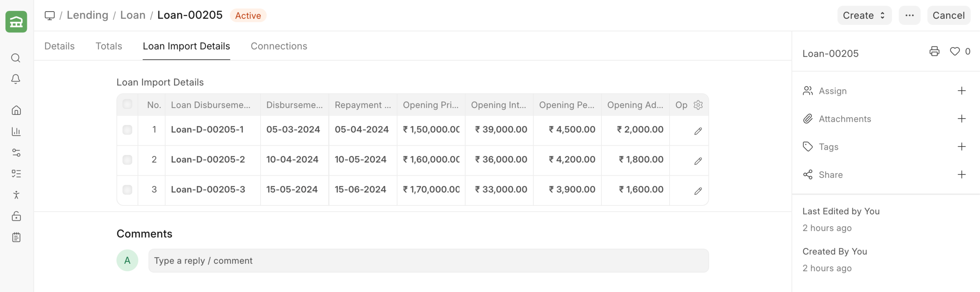Viewport: 980px width, 292px height.
Task: Toggle the select-all rows header checkbox
Action: click(127, 104)
